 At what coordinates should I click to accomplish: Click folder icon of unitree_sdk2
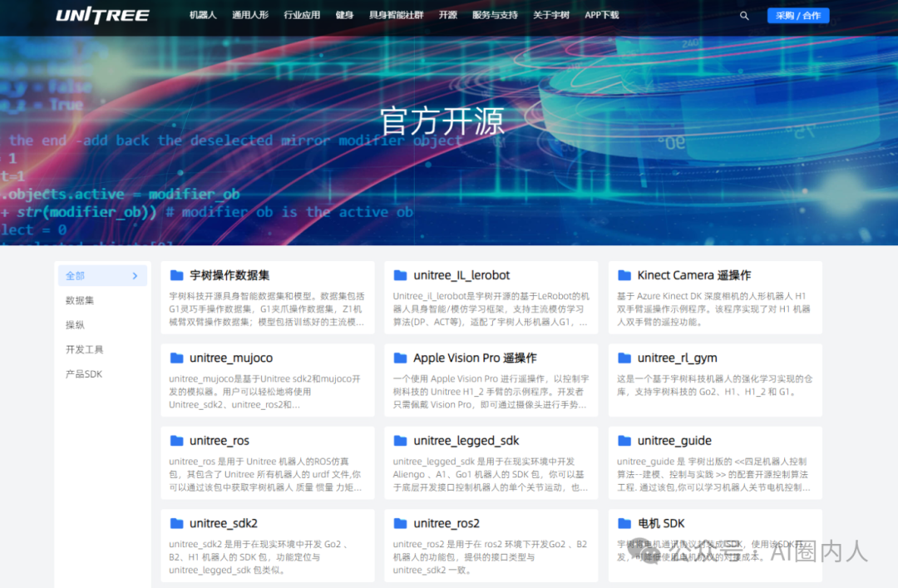[x=176, y=523]
